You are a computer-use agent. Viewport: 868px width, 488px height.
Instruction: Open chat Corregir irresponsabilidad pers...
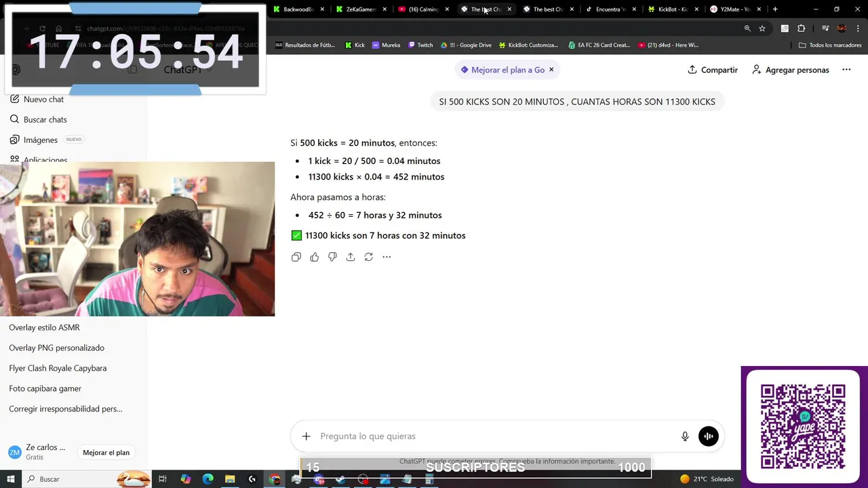pos(66,409)
